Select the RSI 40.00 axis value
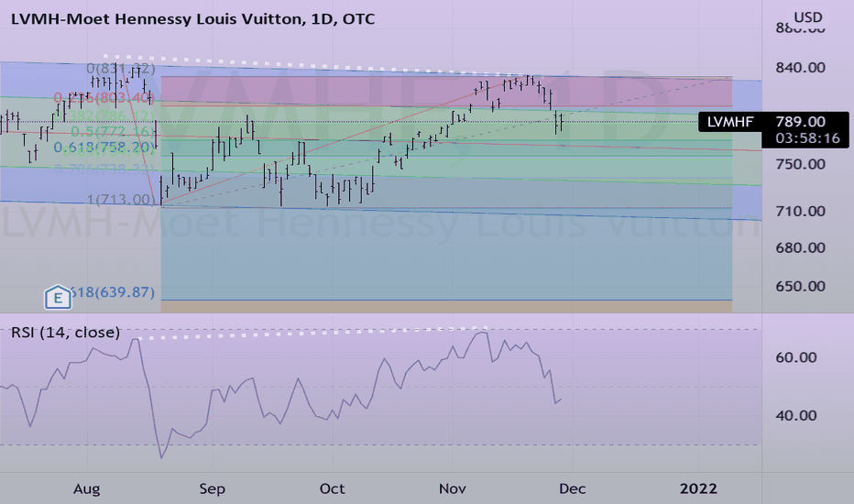 (x=795, y=415)
